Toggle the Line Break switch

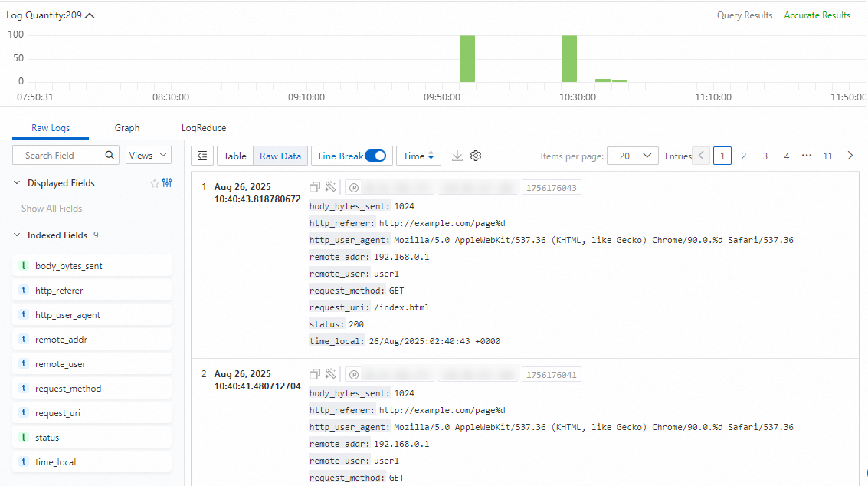375,156
